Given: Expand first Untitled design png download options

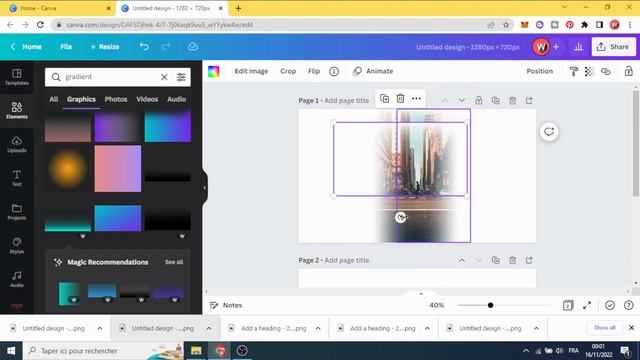Looking at the screenshot, I should coord(100,328).
